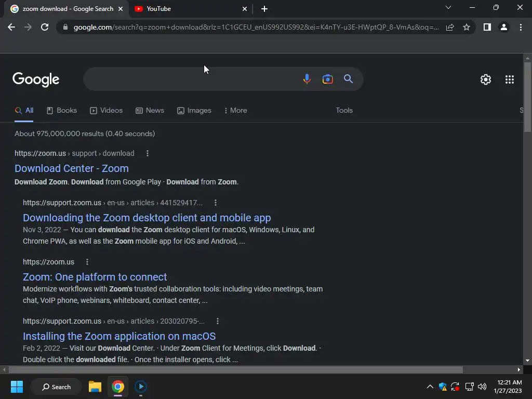Open the taskbar Search box

[x=56, y=387]
